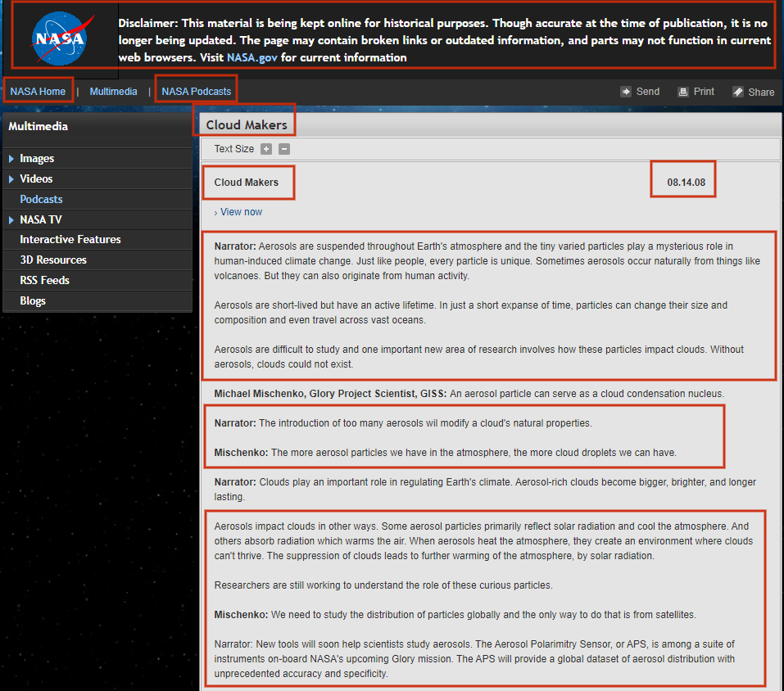Click the Cloud Makers page title tab
This screenshot has width=784, height=691.
247,125
